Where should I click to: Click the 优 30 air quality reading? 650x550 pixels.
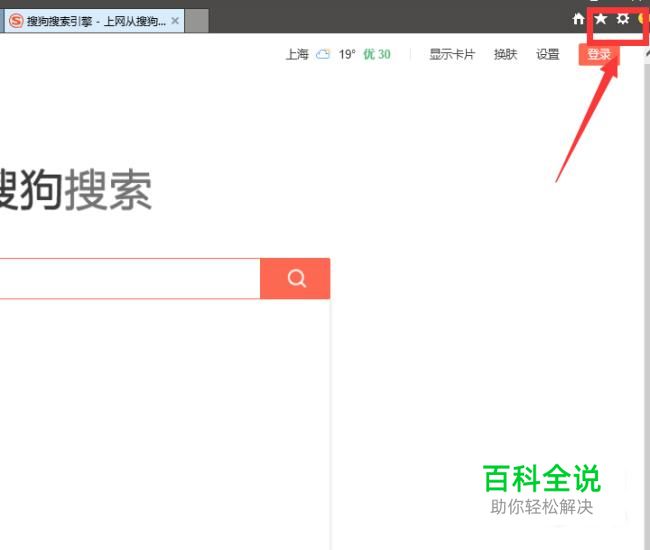click(x=377, y=54)
